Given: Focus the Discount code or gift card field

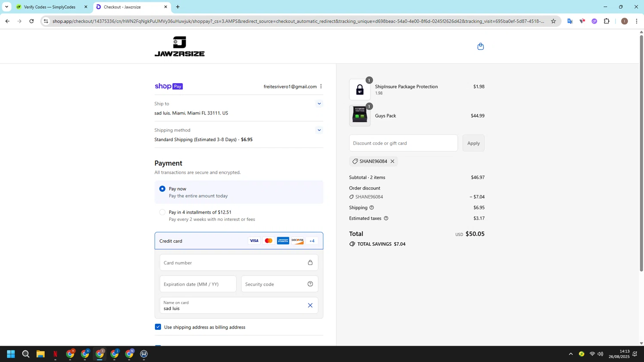Looking at the screenshot, I should coord(403,143).
